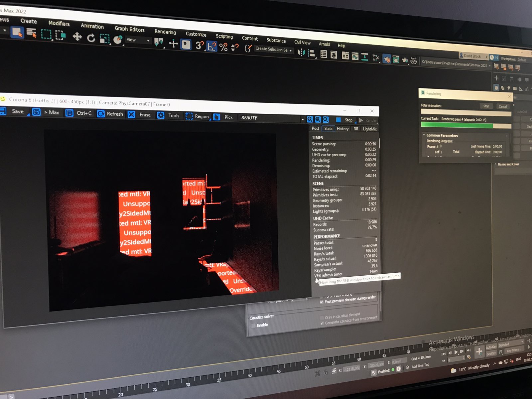Select the Move tool in main toolbar

[x=77, y=36]
